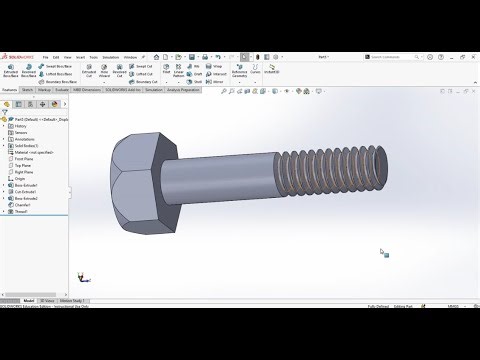Switch to the Sketch tab
480x360 pixels.
point(27,90)
